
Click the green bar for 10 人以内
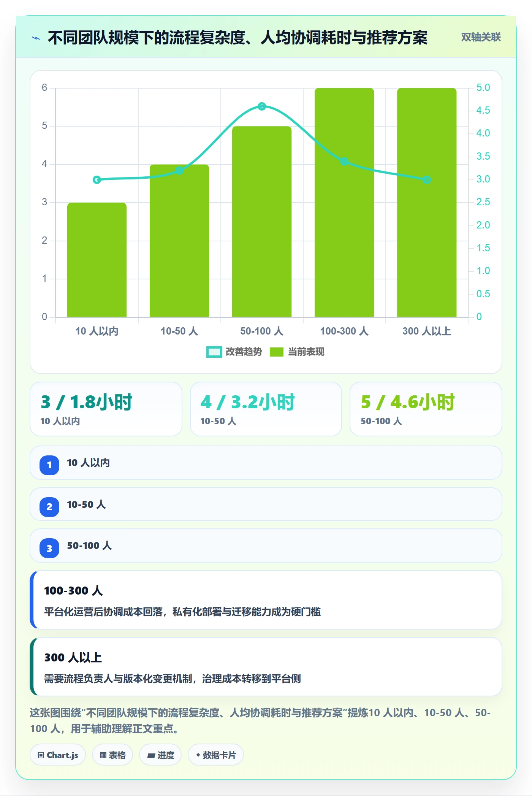97,260
